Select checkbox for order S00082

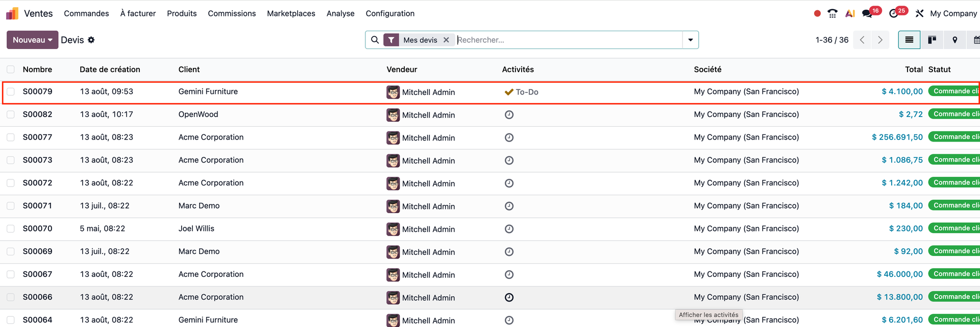(x=11, y=114)
